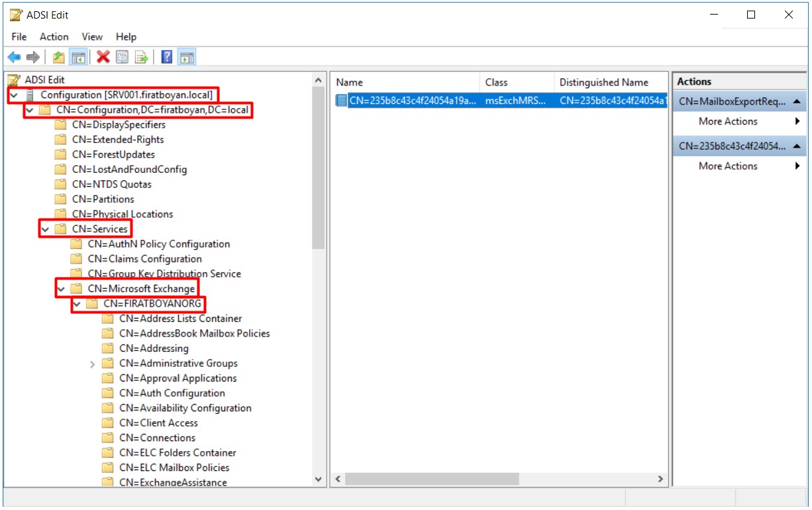
Task: Open More Actions under CN=235b8c43c4f24054...
Action: [739, 166]
